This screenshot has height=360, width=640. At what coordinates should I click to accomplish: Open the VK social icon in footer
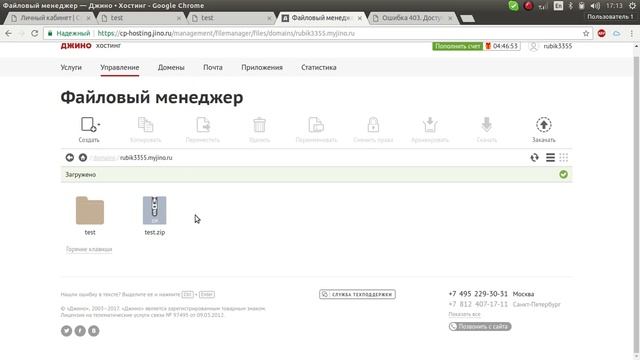(x=93, y=331)
